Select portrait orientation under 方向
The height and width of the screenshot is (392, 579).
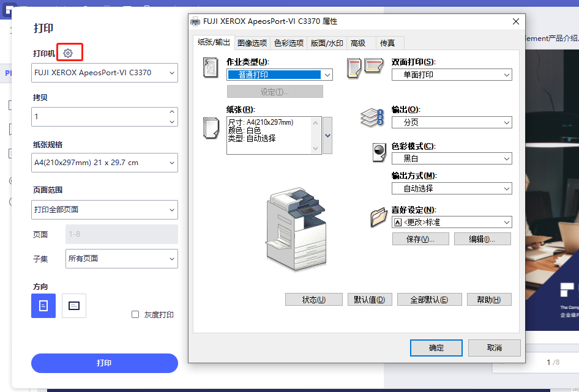pos(43,306)
